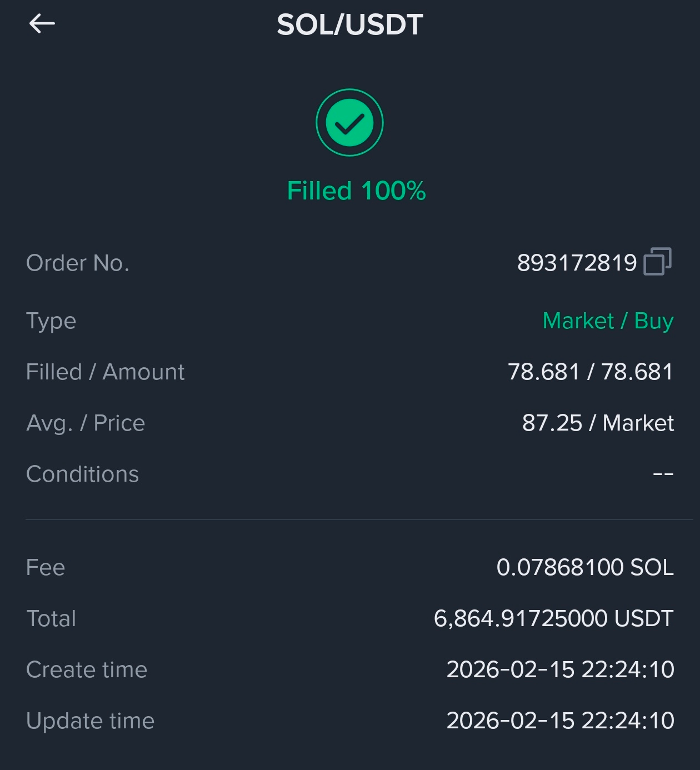Viewport: 700px width, 770px height.
Task: Go back using the arrow icon
Action: [x=42, y=23]
